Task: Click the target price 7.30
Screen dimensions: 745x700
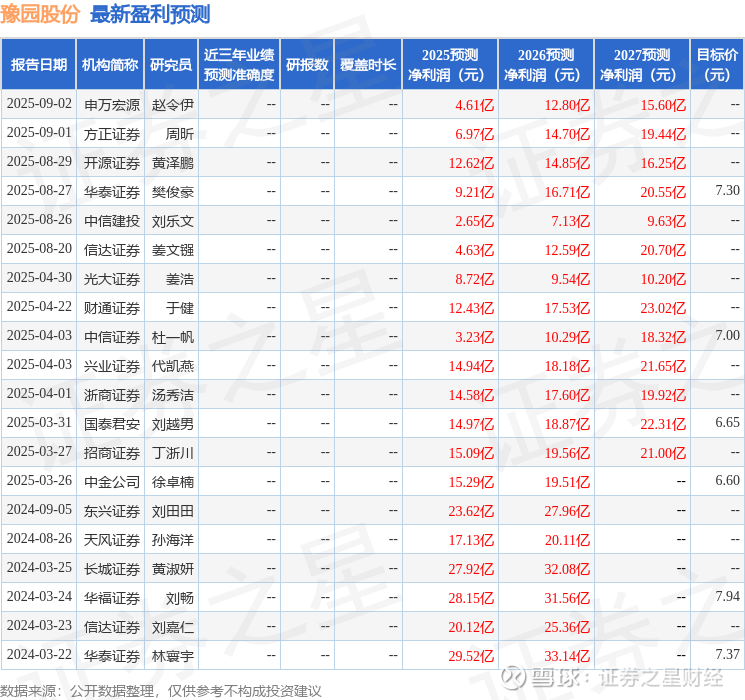Action: pyautogui.click(x=727, y=191)
